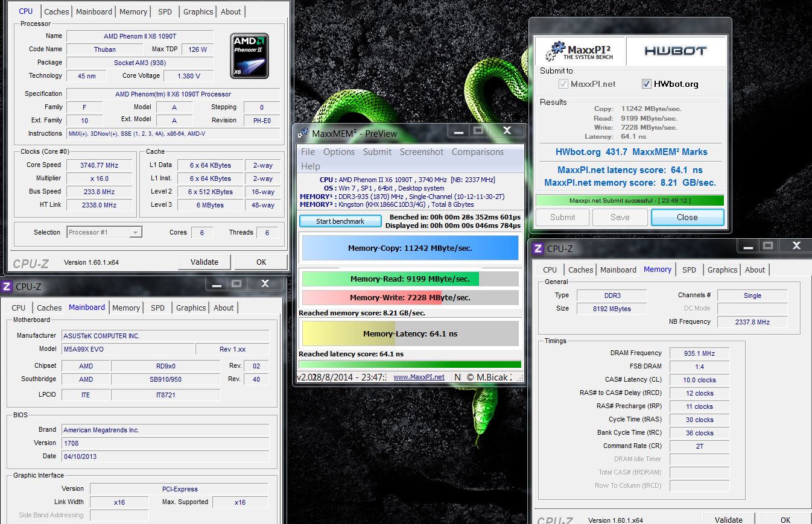Open Help menu in MaxxMEM²
812x524 pixels.
point(310,166)
